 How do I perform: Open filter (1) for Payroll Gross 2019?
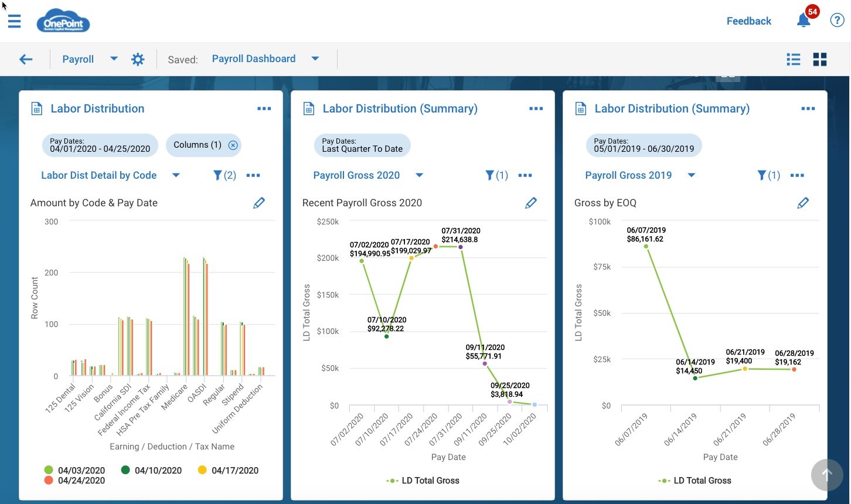point(768,175)
